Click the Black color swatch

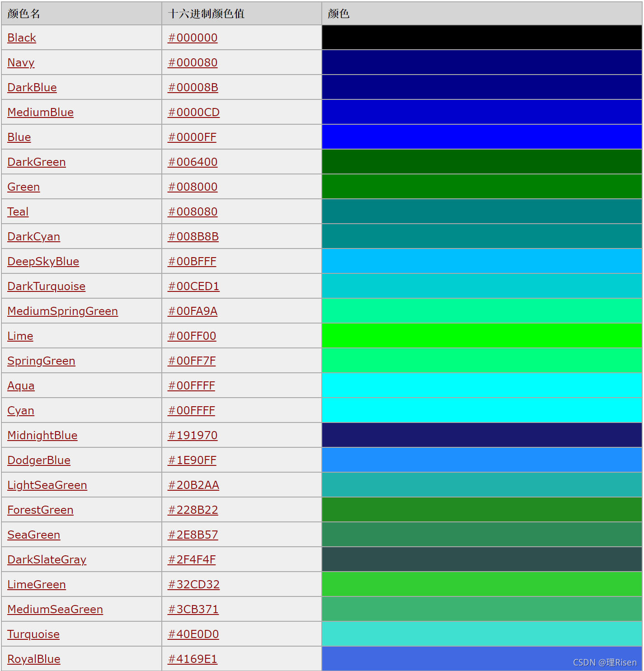pyautogui.click(x=482, y=38)
